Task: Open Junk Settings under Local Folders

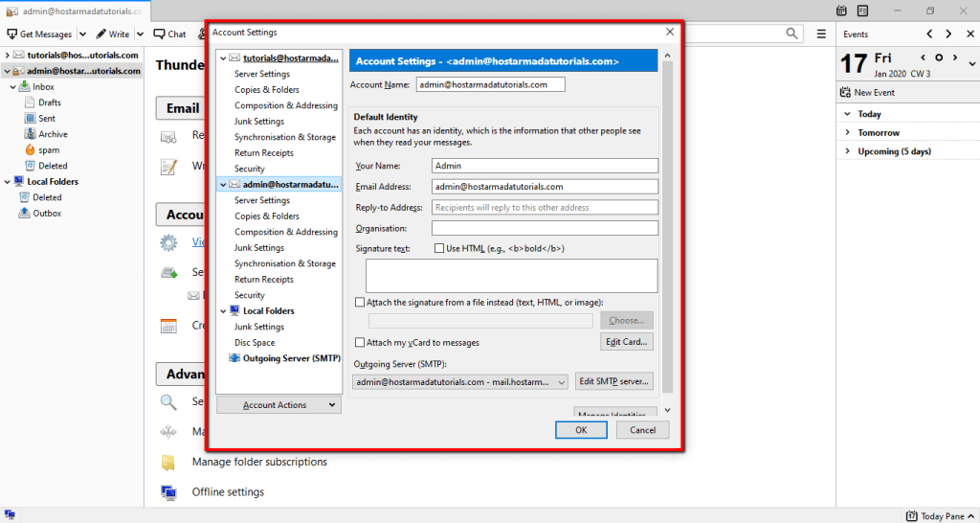Action: 258,327
